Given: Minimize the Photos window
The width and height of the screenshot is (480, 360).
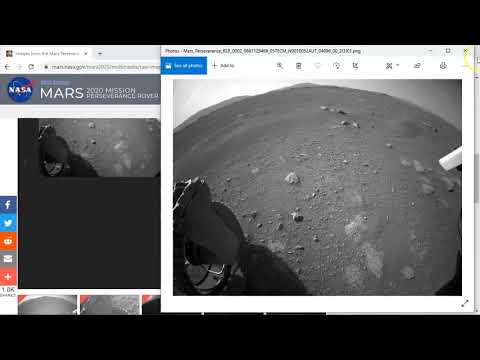Looking at the screenshot, I should click(x=430, y=51).
